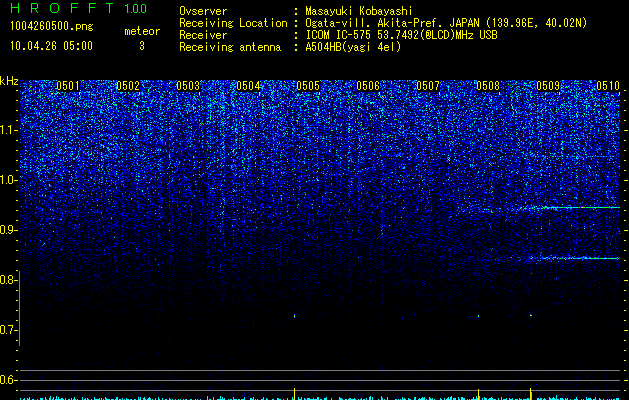Select the A504HB(yagi 4el) antenna text
The width and height of the screenshot is (629, 400).
pos(353,47)
